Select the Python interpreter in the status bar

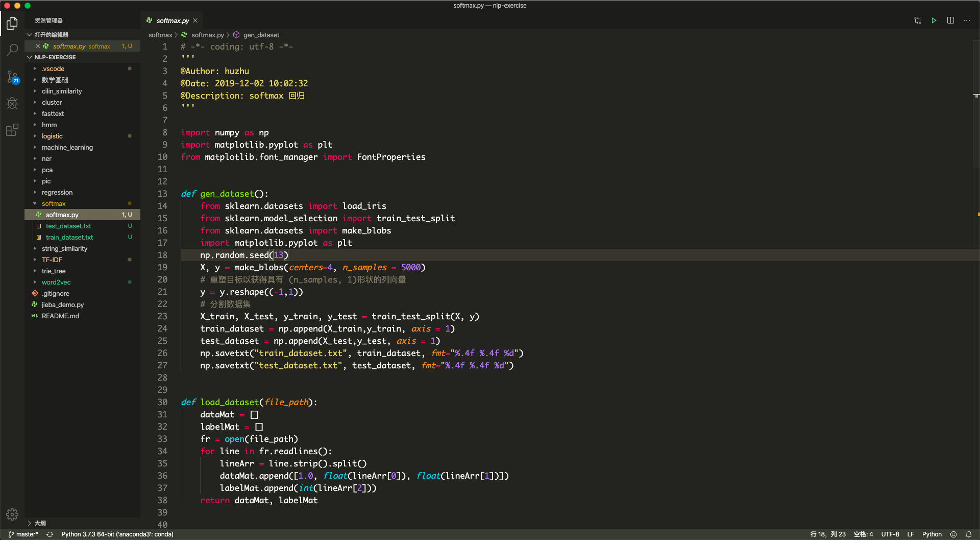tap(117, 534)
